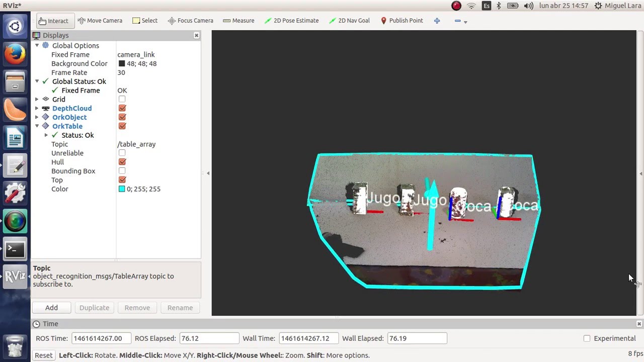Click the ROS Elapsed field
Viewport: 644px width, 362px height.
(x=209, y=338)
